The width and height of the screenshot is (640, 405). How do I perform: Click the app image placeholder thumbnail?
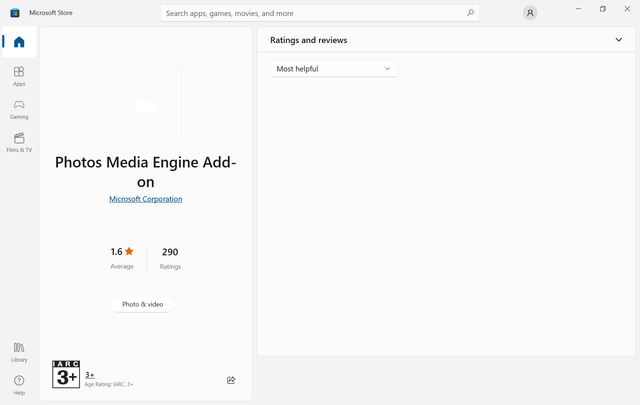(x=146, y=102)
